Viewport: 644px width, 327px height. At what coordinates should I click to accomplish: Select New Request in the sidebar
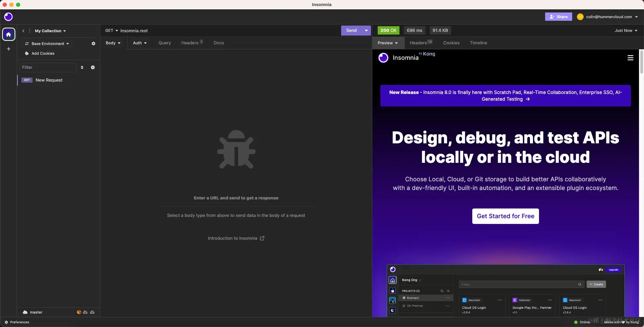point(59,80)
